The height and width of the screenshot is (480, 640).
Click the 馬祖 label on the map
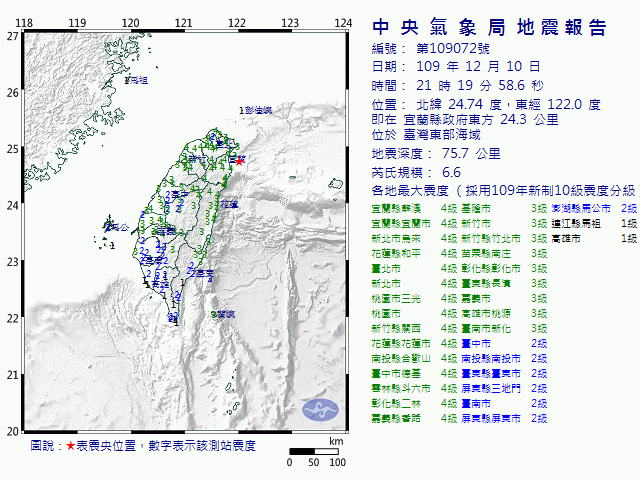(139, 80)
